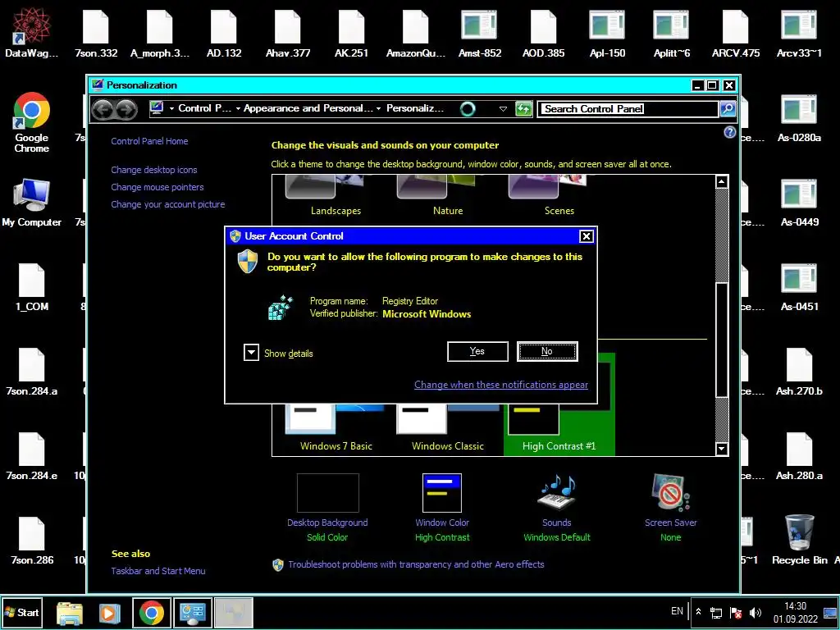The image size is (840, 630).
Task: Focus the Search Control Panel field
Action: pos(628,109)
